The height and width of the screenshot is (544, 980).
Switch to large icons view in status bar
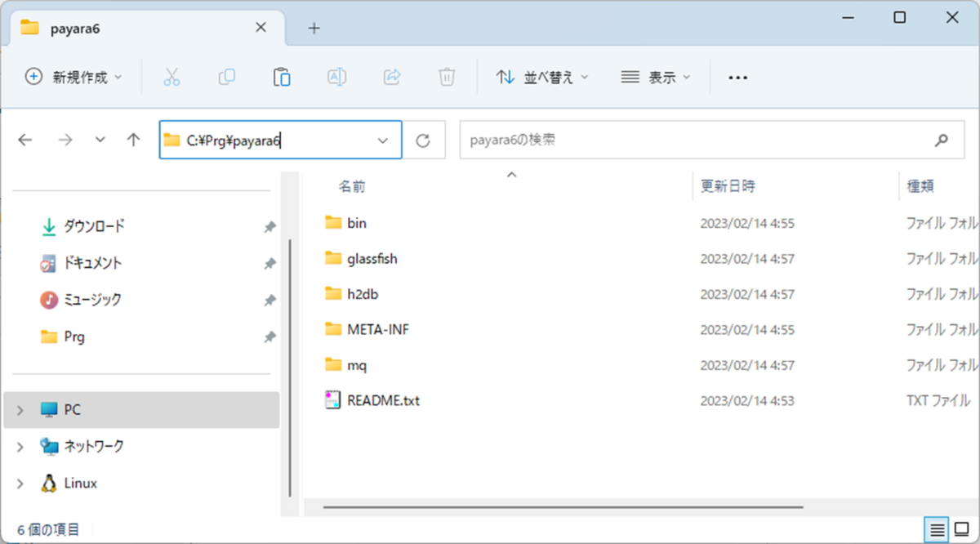(x=961, y=529)
